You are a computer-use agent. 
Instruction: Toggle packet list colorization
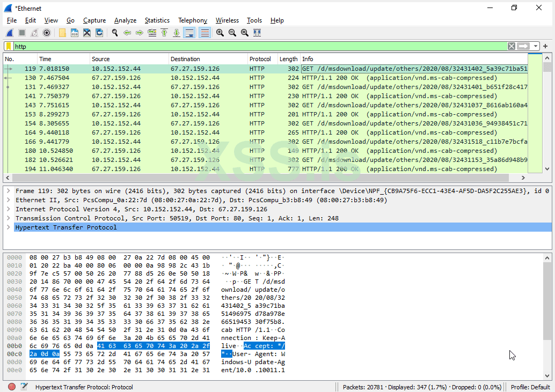coord(205,33)
